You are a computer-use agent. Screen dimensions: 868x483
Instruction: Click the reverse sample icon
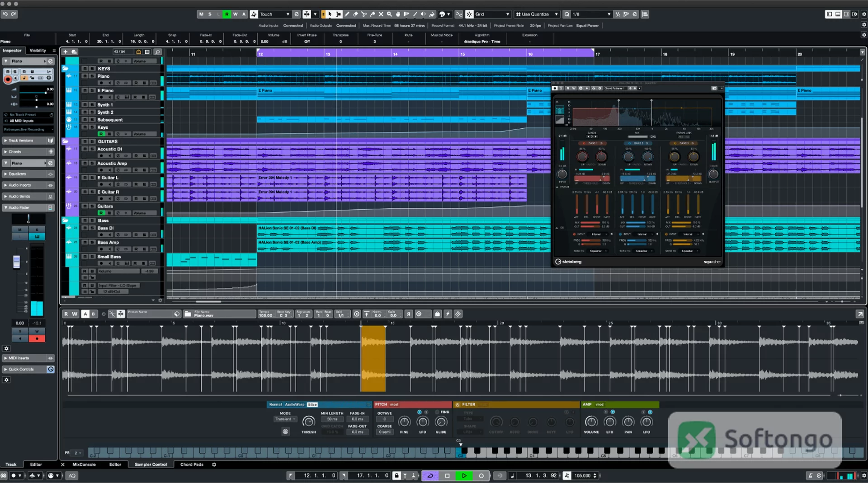pos(409,314)
